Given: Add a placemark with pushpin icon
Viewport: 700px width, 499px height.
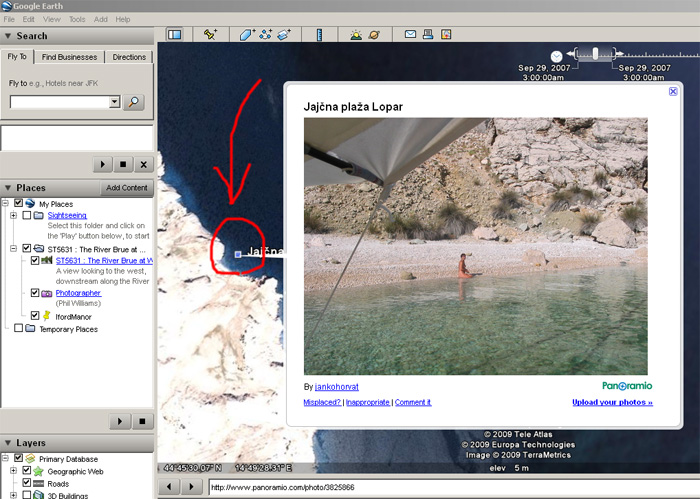Looking at the screenshot, I should point(210,34).
